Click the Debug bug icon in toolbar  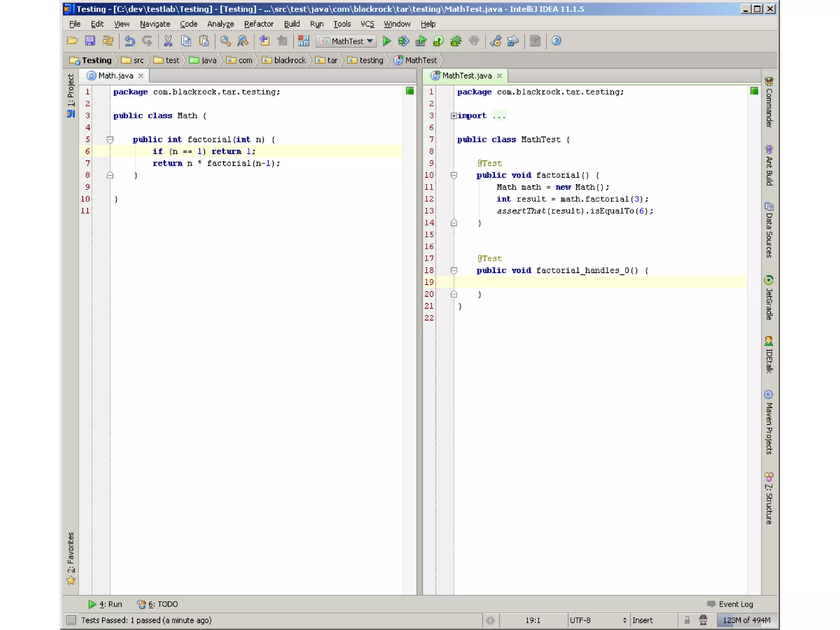coord(404,41)
